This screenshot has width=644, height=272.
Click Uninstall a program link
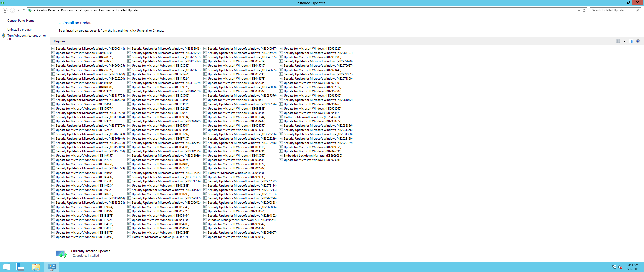point(20,30)
